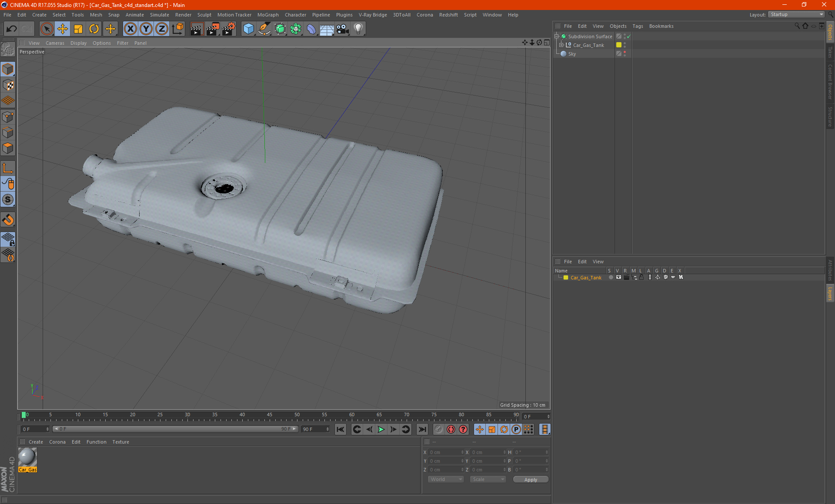This screenshot has height=504, width=835.
Task: Click the Apply button
Action: pos(531,479)
